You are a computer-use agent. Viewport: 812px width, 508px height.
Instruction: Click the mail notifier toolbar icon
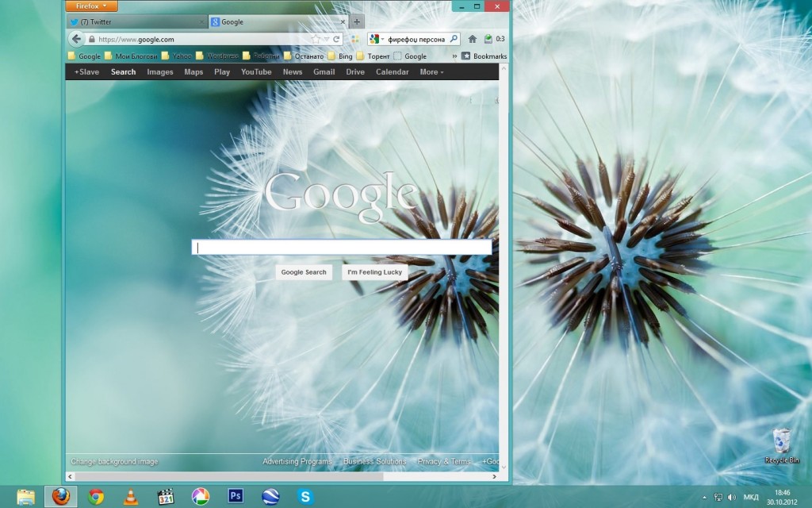(488, 39)
